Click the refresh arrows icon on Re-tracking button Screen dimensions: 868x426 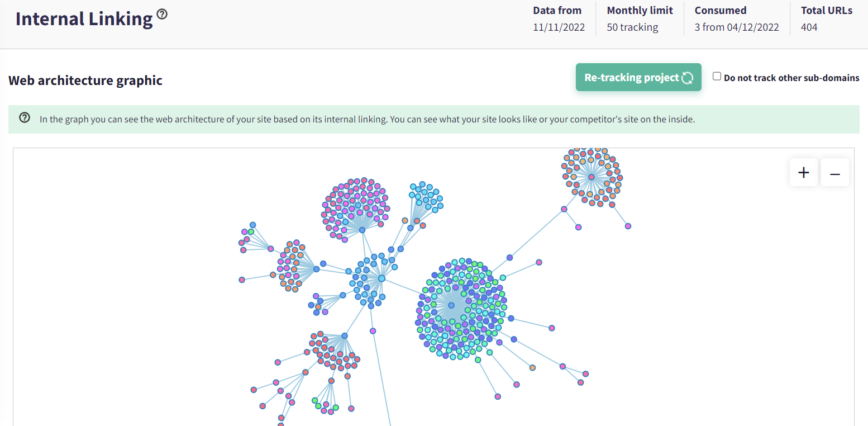688,78
